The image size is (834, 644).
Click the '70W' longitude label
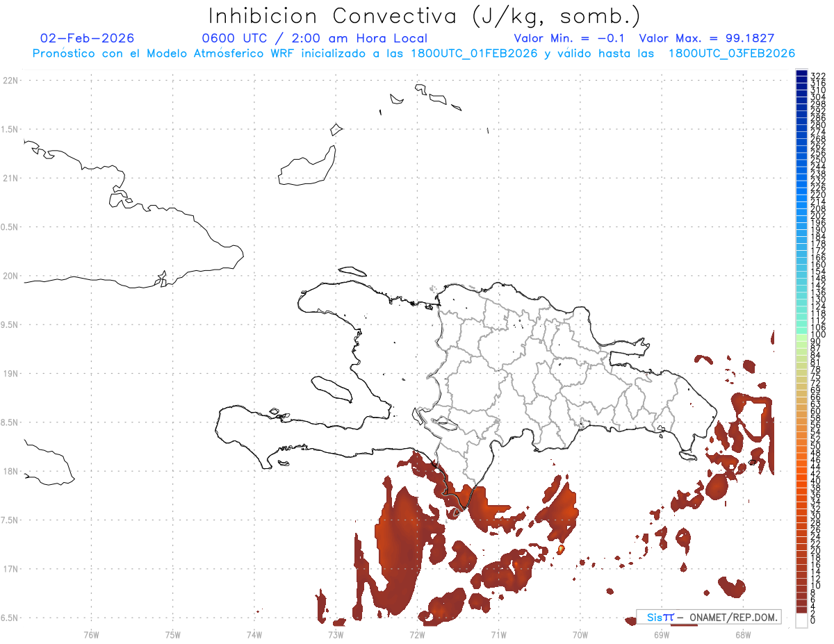pyautogui.click(x=580, y=634)
